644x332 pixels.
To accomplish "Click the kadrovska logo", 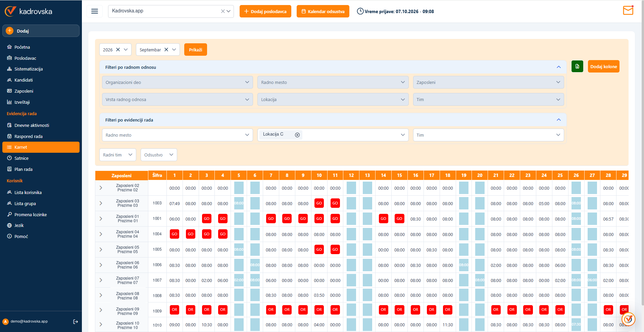I will [x=29, y=11].
